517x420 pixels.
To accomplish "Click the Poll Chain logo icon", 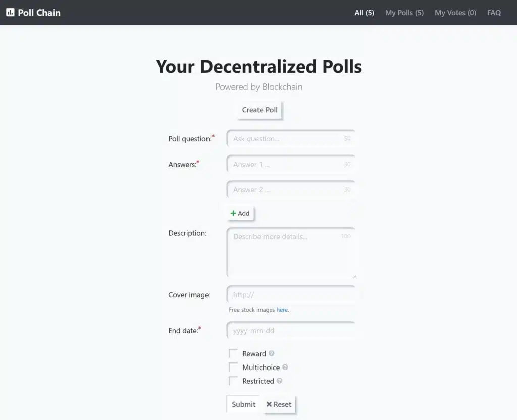I will click(10, 13).
